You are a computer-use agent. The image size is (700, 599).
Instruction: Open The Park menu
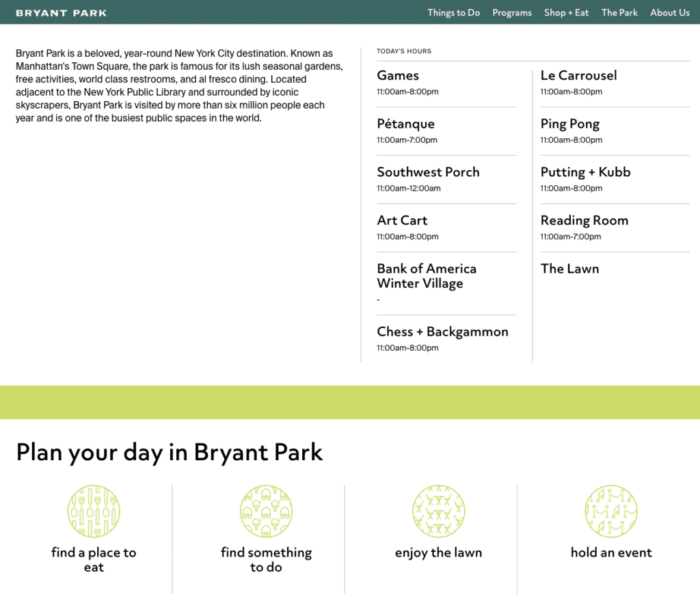click(x=619, y=12)
